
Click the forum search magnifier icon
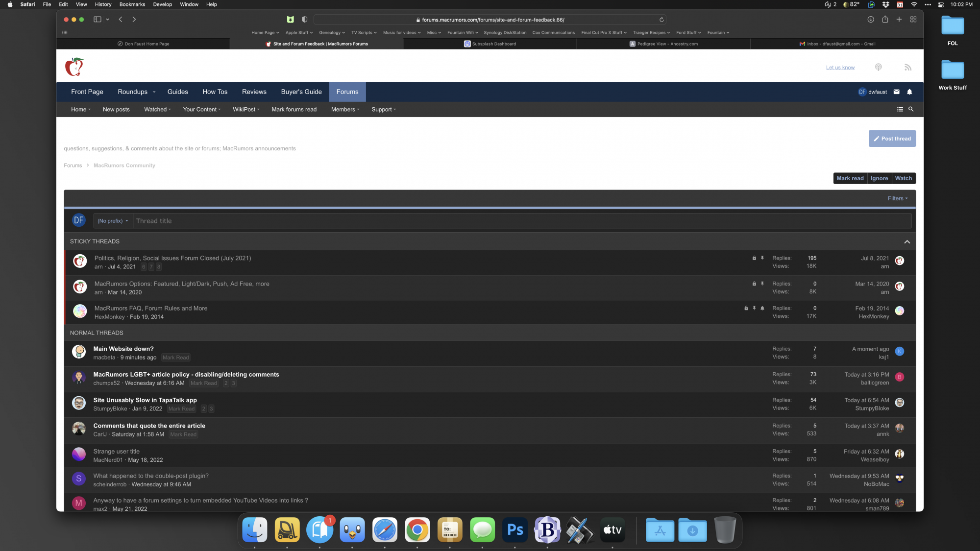tap(911, 109)
